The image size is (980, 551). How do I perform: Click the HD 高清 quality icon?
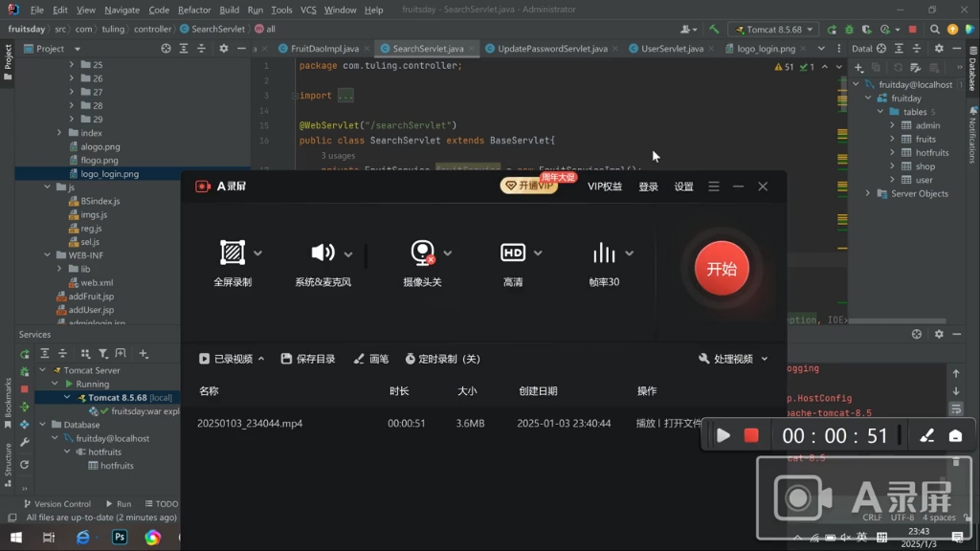coord(513,253)
